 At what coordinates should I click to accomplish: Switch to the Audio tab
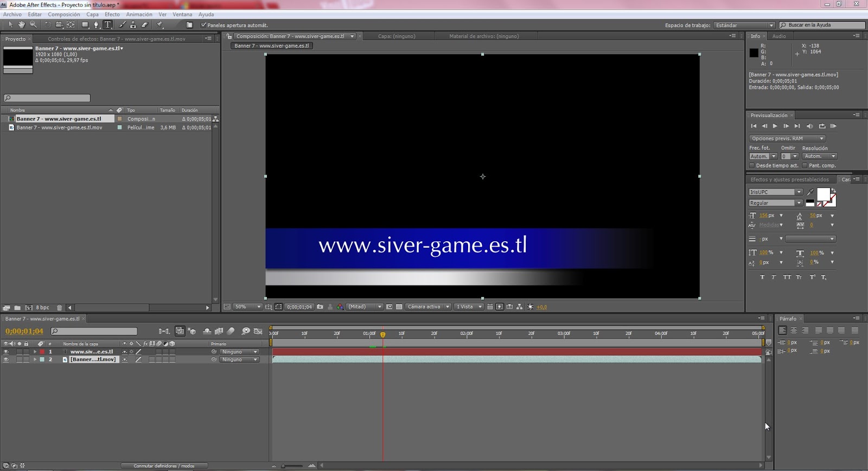point(779,36)
